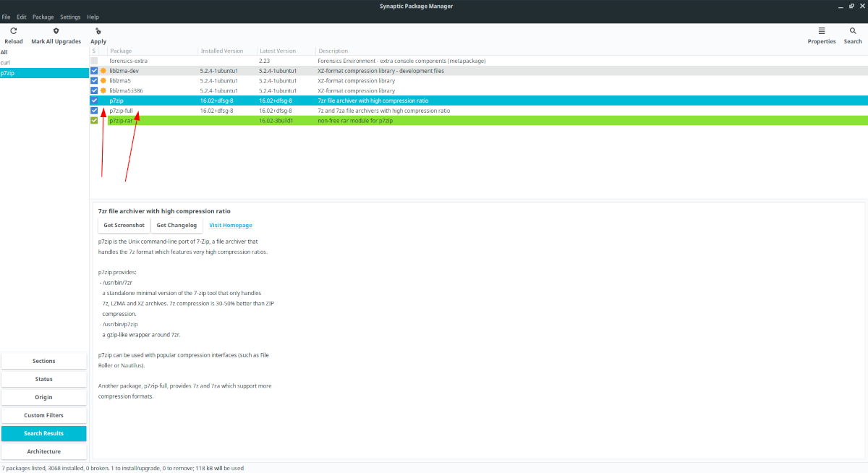Click the Get Changelog button
868x473 pixels.
point(176,226)
